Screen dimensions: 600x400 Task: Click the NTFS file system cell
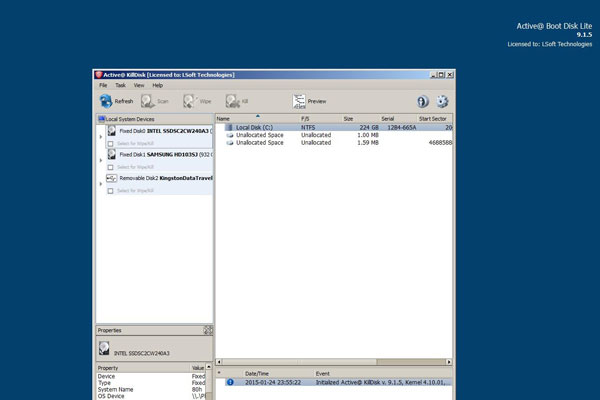click(x=308, y=127)
